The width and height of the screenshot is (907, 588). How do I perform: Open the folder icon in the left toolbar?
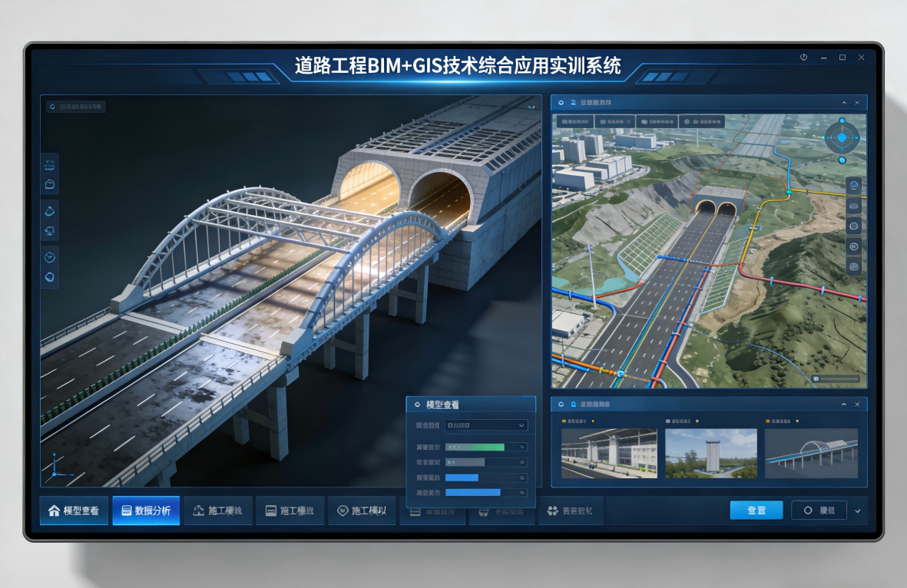[49, 184]
